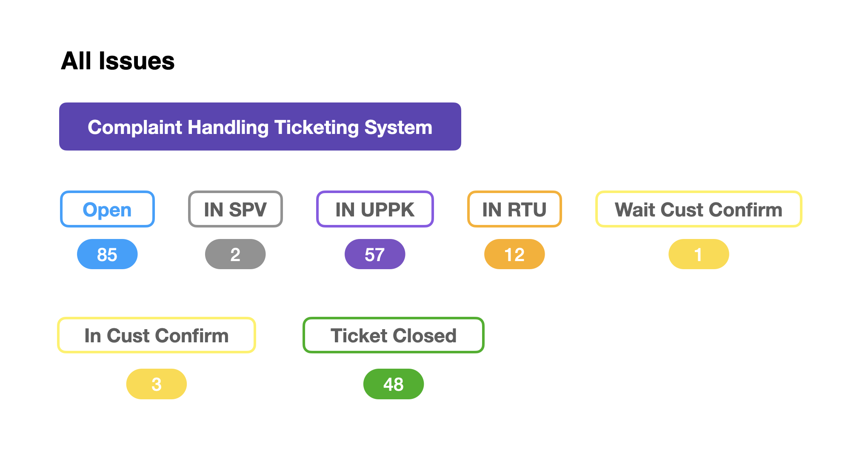Image resolution: width=868 pixels, height=455 pixels.
Task: Open the IN RTU status category
Action: click(x=514, y=209)
